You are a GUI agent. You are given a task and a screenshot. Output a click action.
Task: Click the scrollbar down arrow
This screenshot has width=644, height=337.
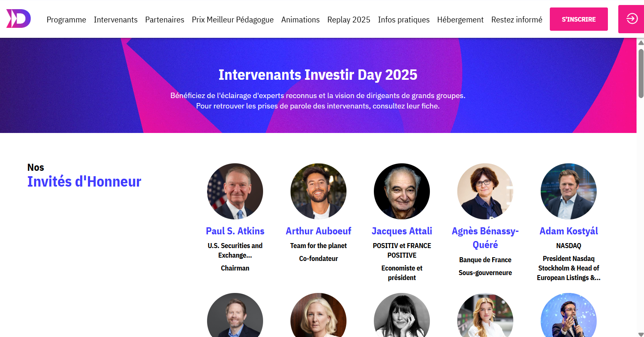click(x=641, y=334)
